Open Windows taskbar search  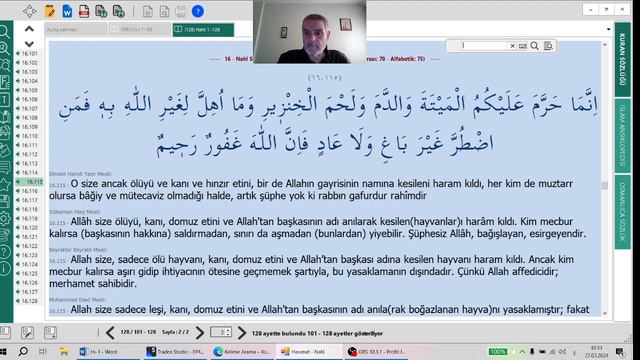tap(23, 351)
